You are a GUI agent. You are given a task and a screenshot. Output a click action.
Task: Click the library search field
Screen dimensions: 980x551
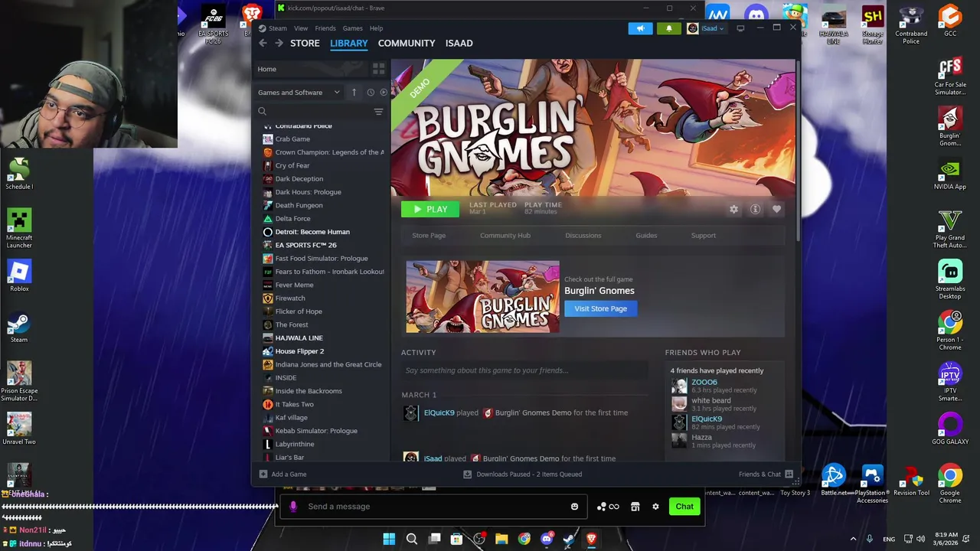[x=314, y=112]
